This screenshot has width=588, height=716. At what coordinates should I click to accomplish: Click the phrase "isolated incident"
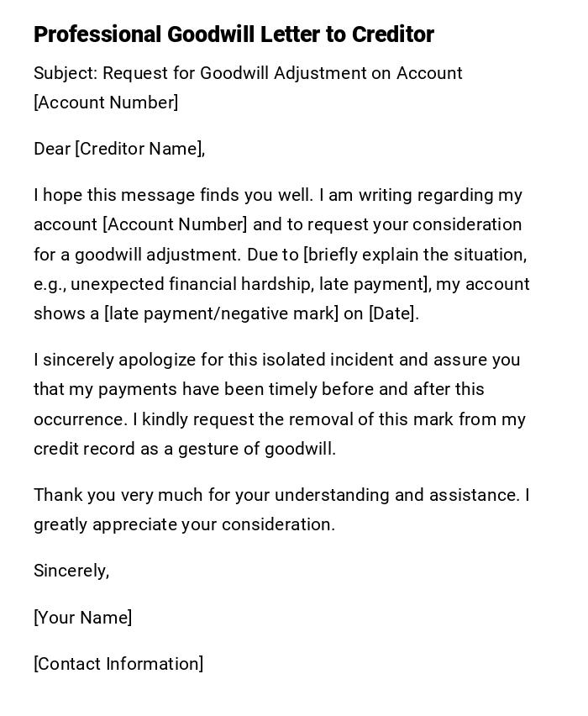pos(328,360)
